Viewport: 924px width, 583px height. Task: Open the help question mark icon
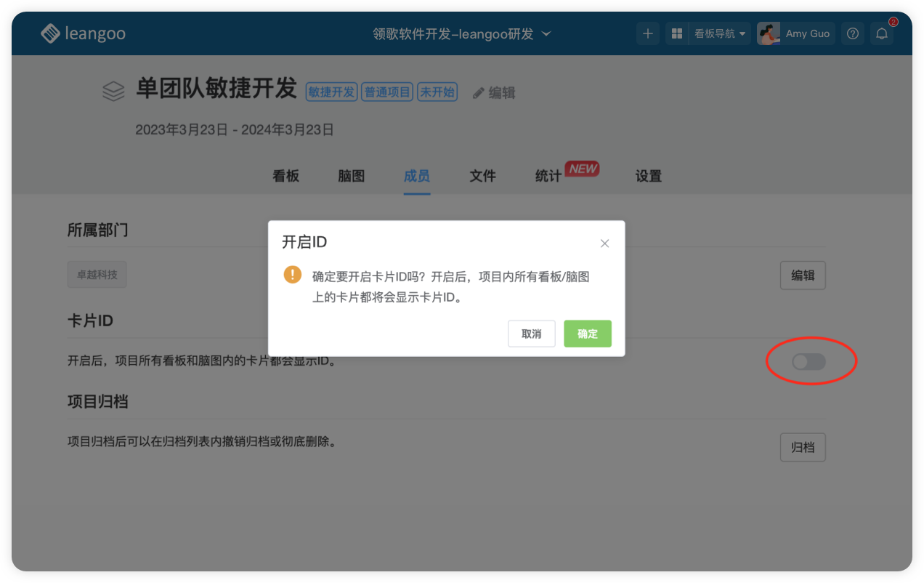pos(854,33)
